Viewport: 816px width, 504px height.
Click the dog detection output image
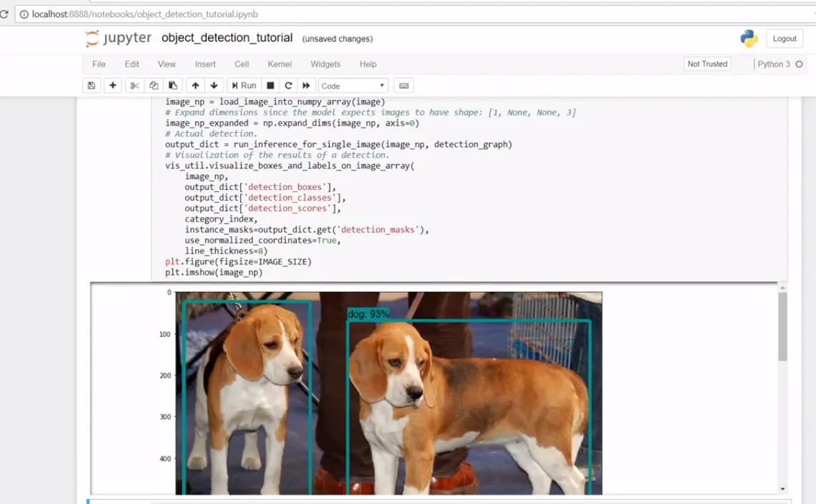pos(388,393)
